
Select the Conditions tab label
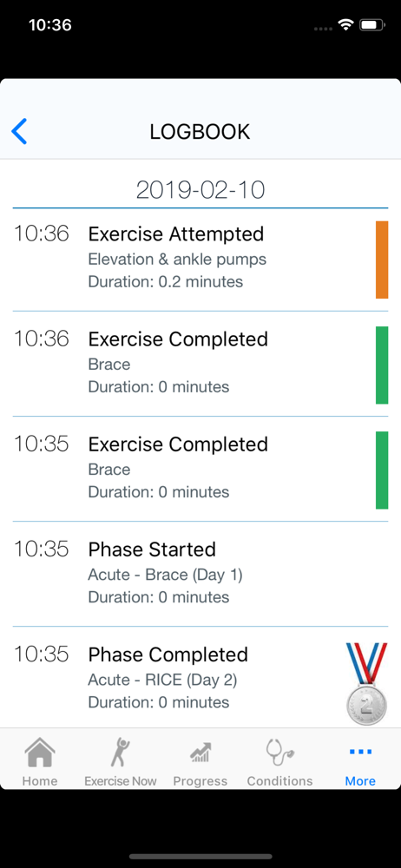coord(279,781)
